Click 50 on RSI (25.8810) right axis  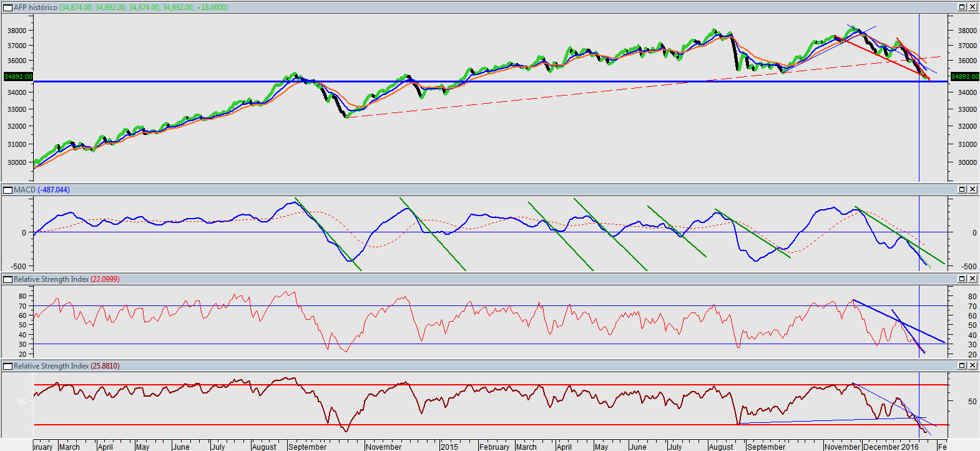click(972, 402)
